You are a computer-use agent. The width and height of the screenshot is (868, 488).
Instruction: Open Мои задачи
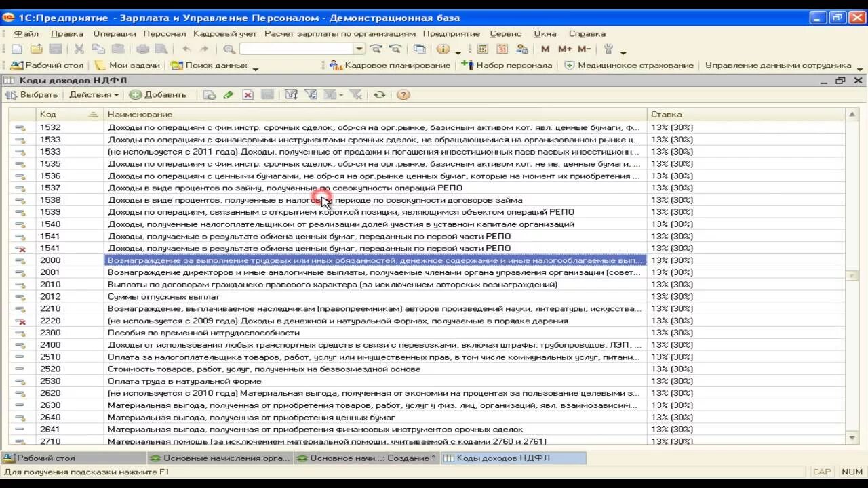[127, 66]
